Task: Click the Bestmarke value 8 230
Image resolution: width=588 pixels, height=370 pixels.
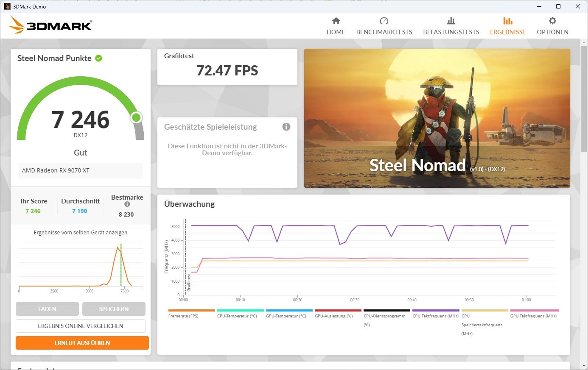Action: (x=126, y=214)
